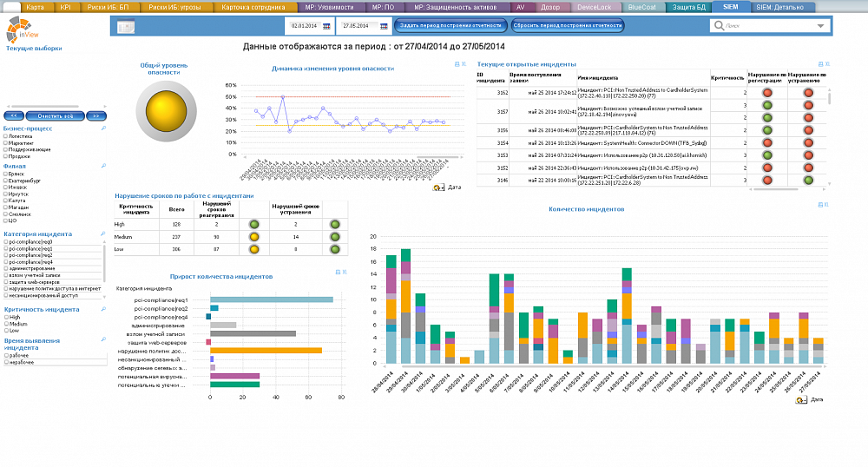Click the yellow general danger level indicator
This screenshot has height=467, width=868.
point(166,110)
